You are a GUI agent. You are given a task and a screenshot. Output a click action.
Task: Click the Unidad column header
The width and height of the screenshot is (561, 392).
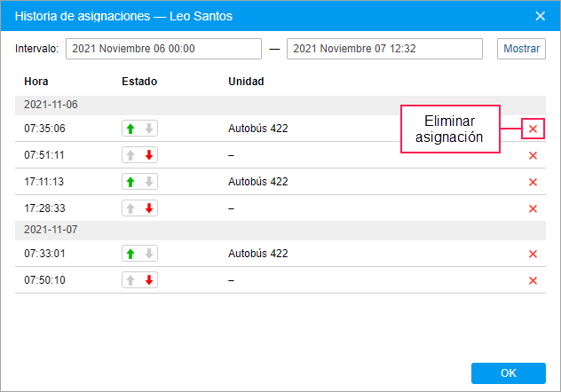point(246,82)
